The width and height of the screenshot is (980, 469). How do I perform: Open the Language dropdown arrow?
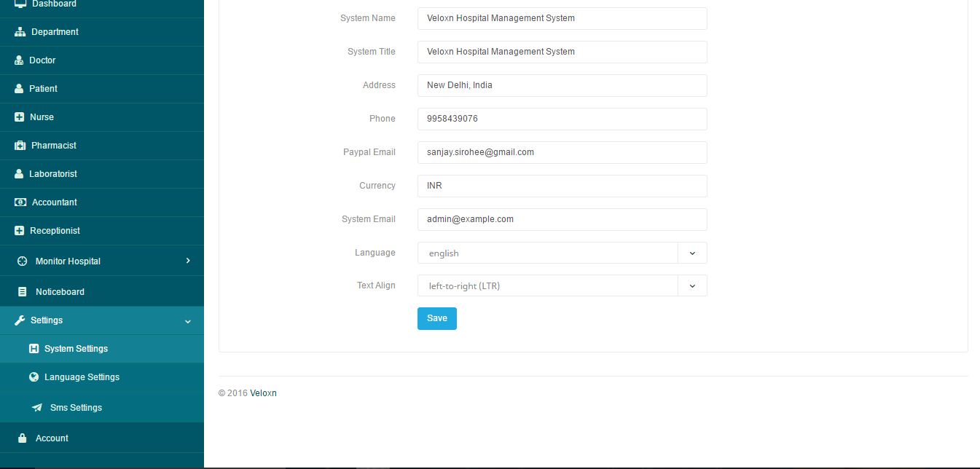(x=692, y=253)
